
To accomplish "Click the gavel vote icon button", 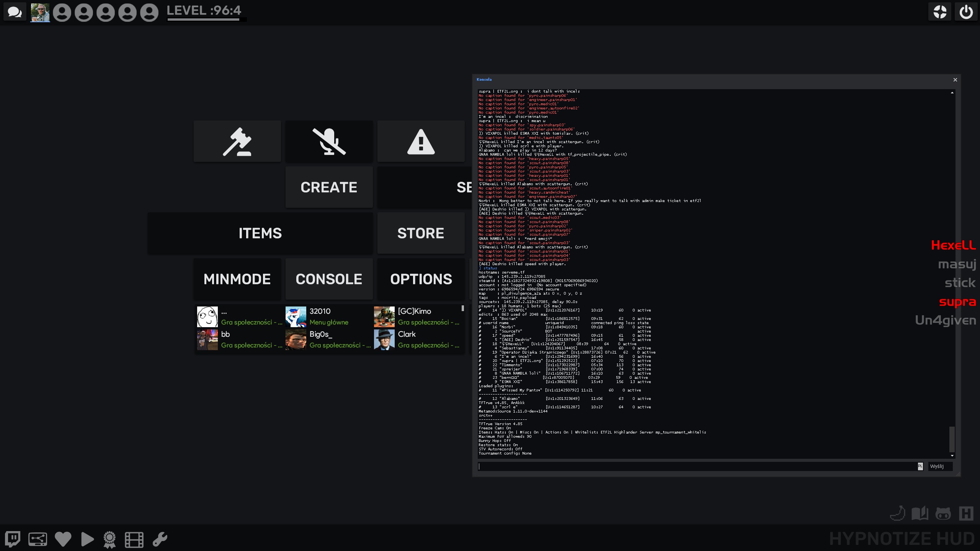I will 237,142.
